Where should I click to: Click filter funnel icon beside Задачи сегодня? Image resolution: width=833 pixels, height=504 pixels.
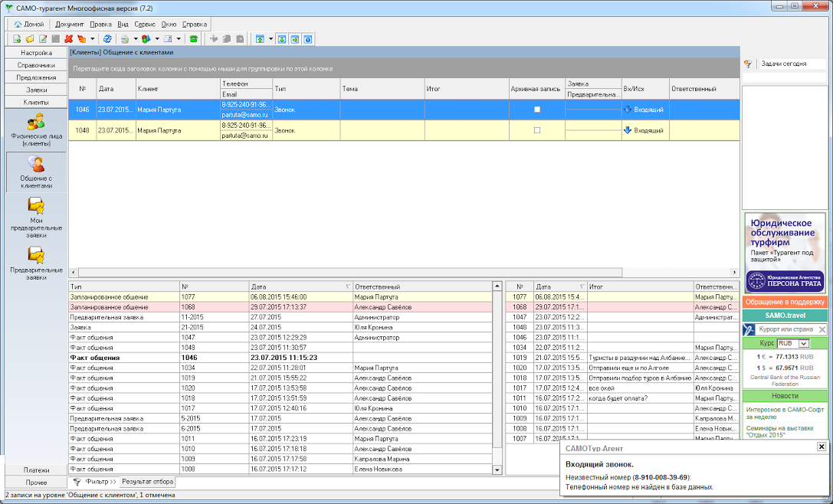coord(748,64)
